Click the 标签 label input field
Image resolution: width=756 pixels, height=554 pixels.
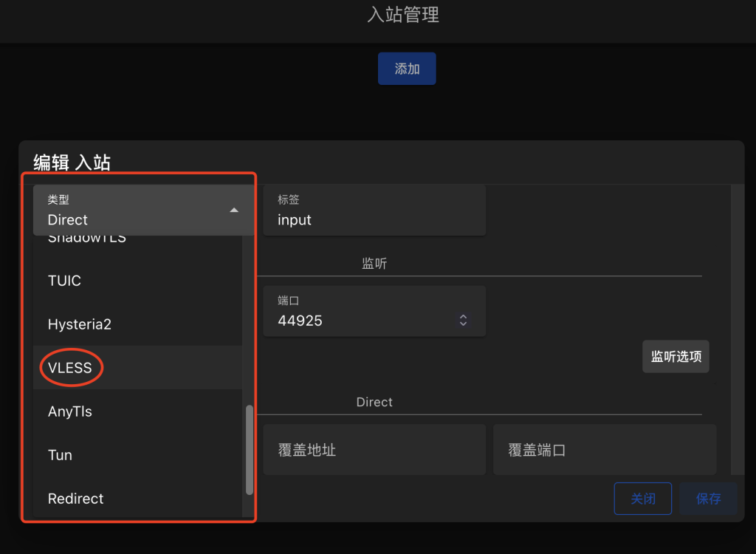click(x=374, y=214)
